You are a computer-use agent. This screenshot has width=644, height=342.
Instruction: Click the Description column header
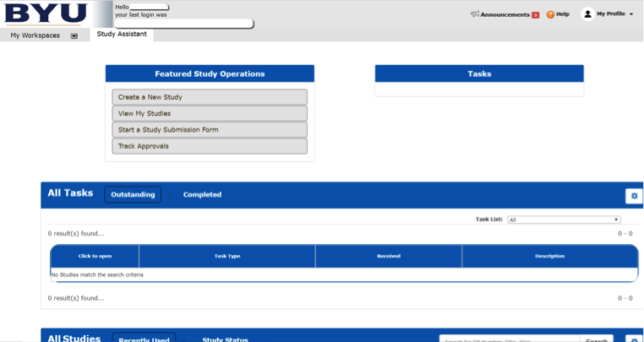tap(549, 256)
